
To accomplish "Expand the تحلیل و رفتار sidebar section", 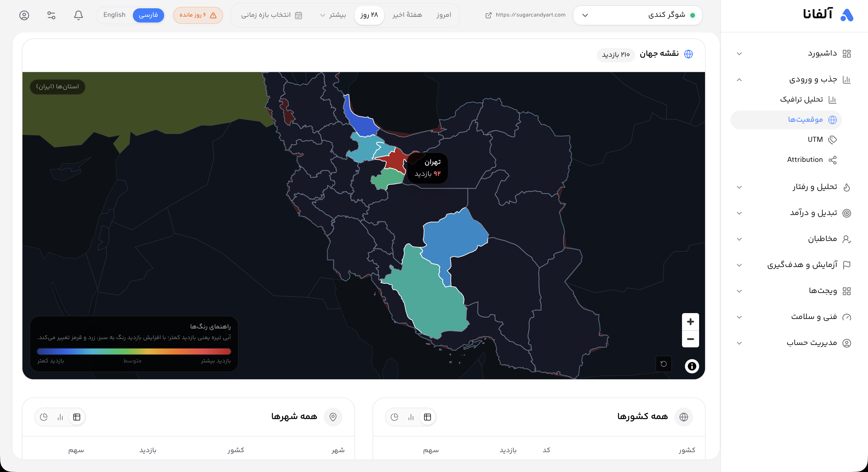I will point(794,187).
